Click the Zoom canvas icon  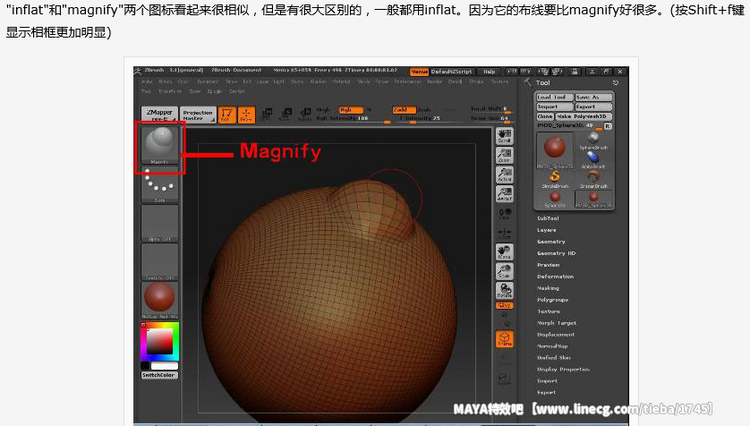[x=505, y=155]
